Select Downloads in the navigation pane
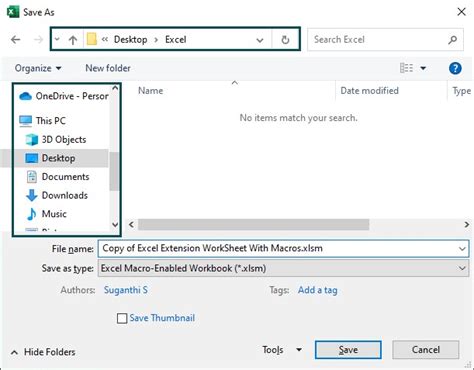 click(65, 195)
